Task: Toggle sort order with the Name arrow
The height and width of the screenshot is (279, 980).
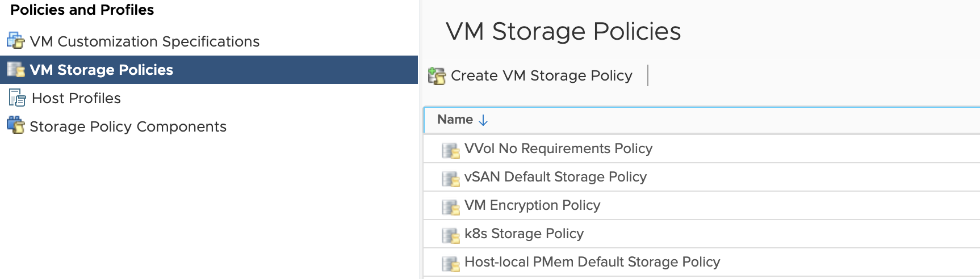Action: pos(483,120)
